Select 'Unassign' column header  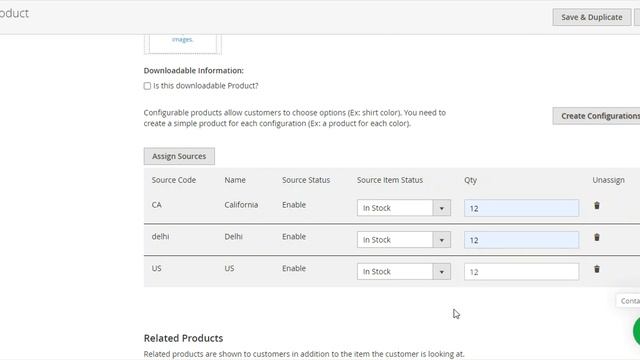coord(609,180)
